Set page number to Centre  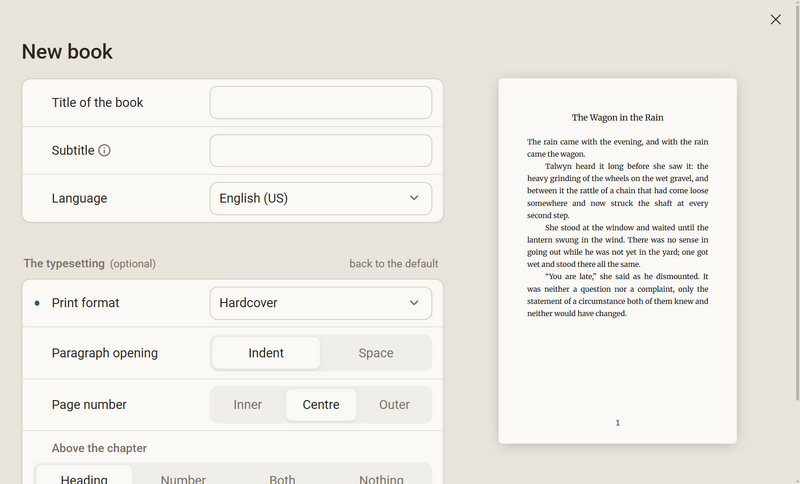click(x=321, y=404)
